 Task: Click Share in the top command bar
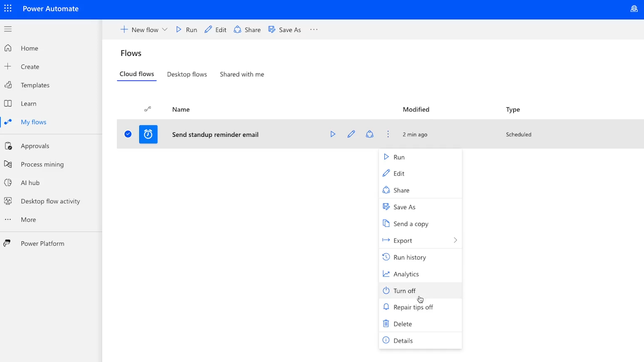[x=247, y=30]
